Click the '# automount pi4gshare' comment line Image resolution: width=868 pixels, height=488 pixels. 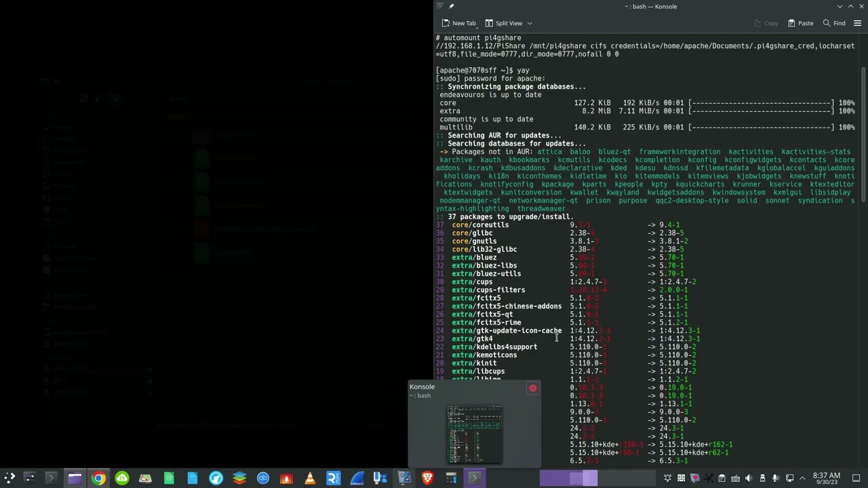click(478, 38)
